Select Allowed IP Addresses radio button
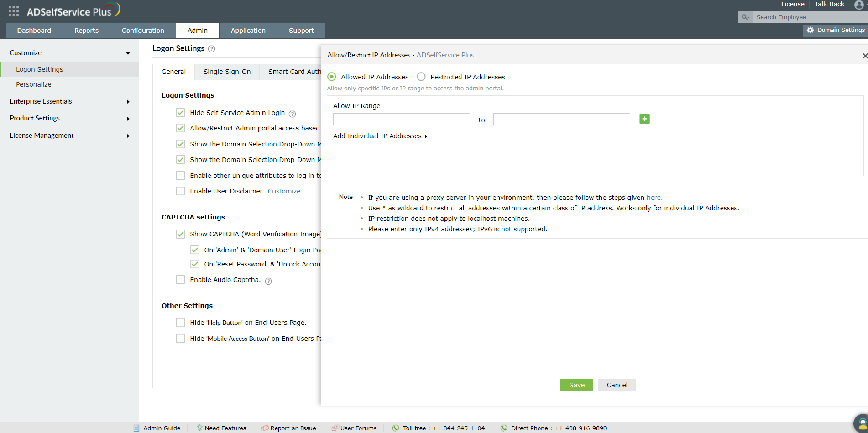This screenshot has width=868, height=433. click(x=332, y=77)
